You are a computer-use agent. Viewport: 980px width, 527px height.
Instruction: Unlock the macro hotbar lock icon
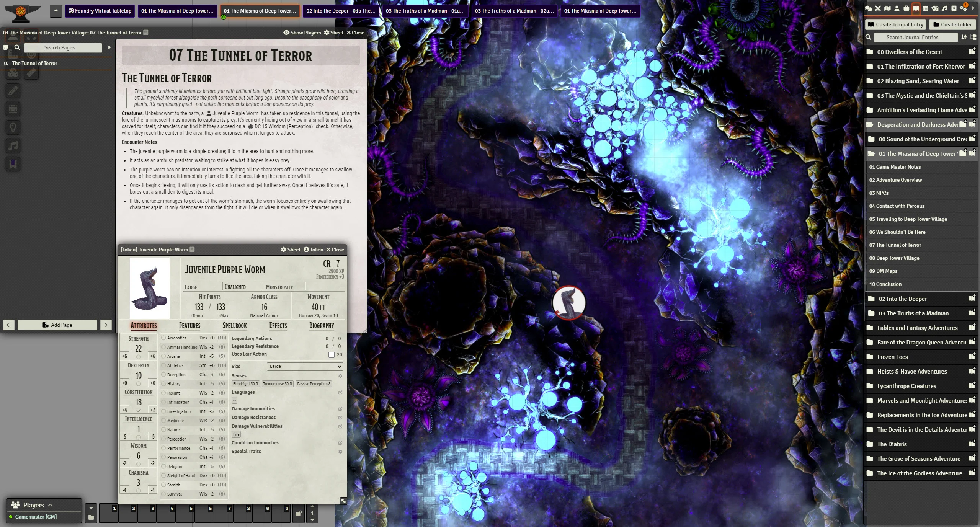(299, 513)
